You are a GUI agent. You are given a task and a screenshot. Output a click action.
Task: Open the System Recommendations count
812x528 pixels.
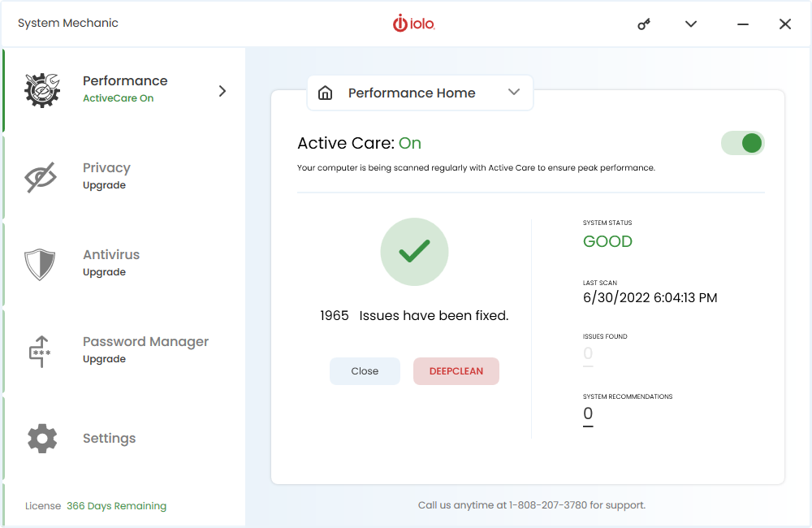point(588,414)
